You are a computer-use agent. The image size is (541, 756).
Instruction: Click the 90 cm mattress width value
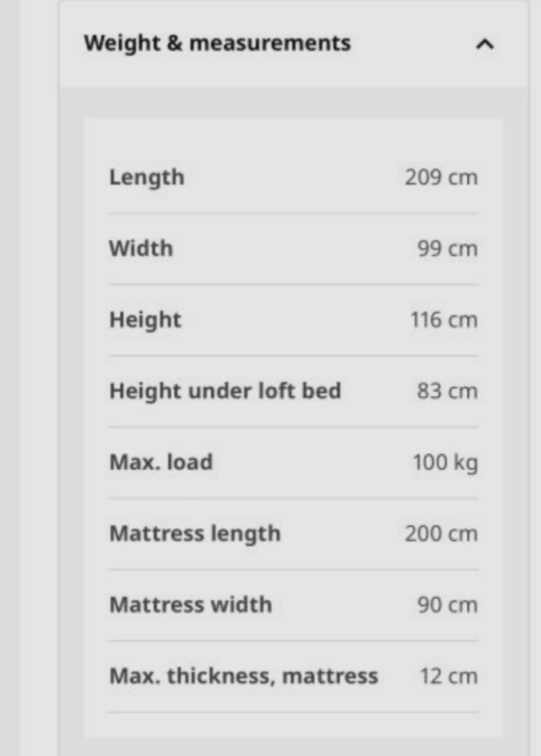(447, 605)
